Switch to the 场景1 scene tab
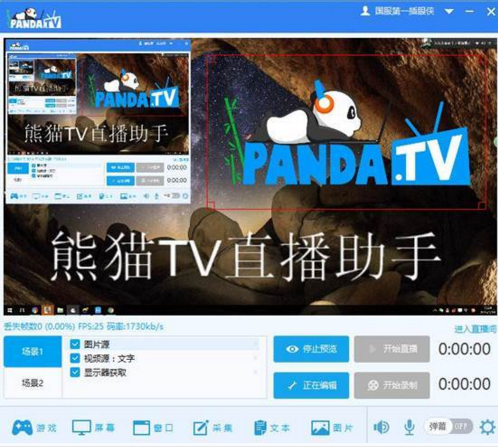 point(33,351)
